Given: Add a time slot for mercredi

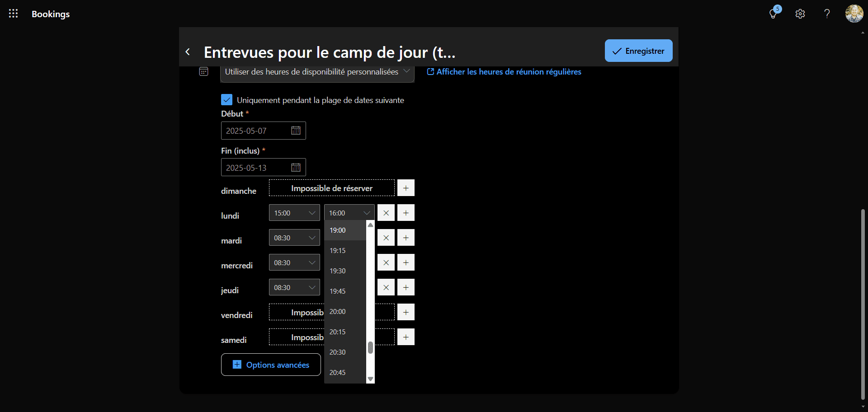Looking at the screenshot, I should tap(406, 262).
